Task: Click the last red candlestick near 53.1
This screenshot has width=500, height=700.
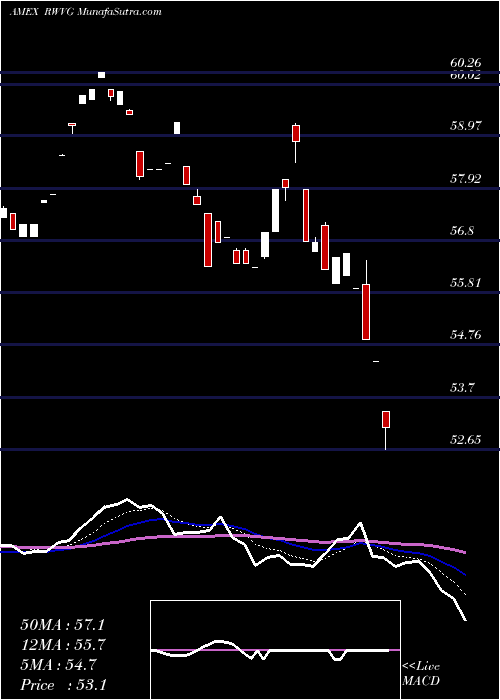Action: pyautogui.click(x=386, y=420)
